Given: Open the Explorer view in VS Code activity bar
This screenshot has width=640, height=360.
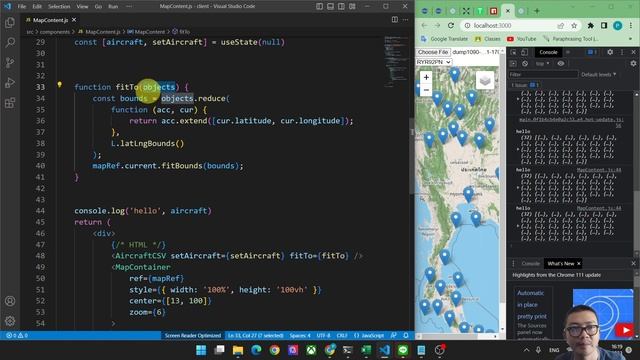Looking at the screenshot, I should [10, 23].
